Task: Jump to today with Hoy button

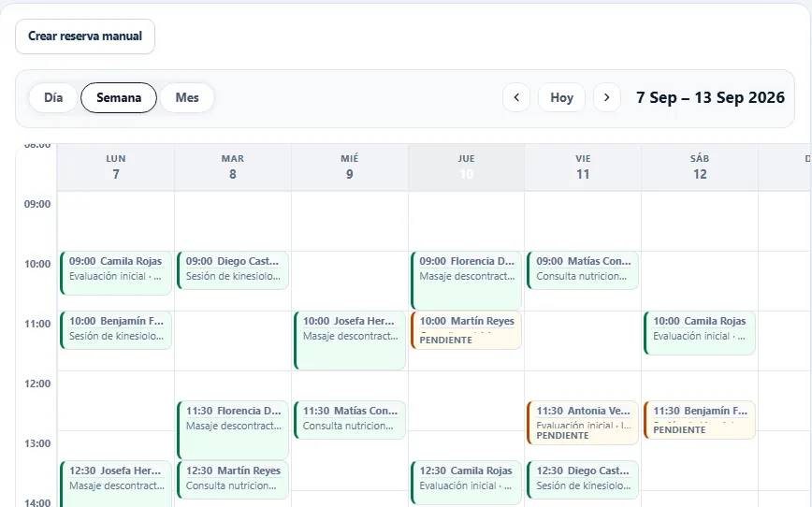Action: click(561, 97)
